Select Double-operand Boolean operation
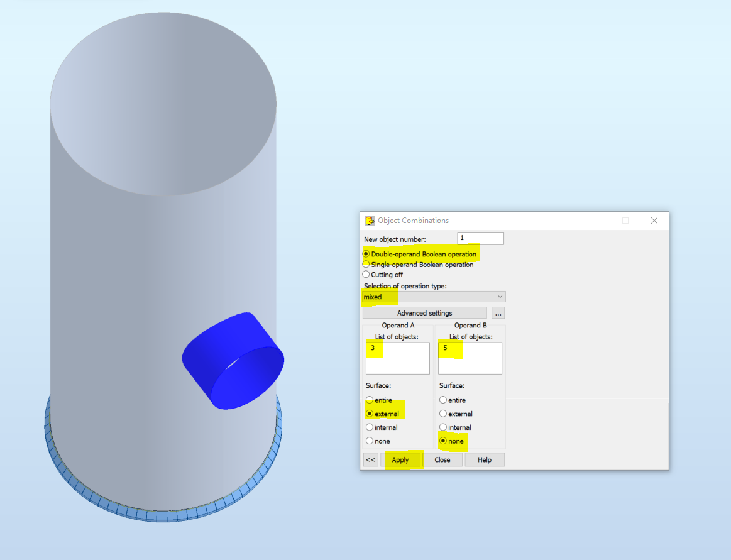This screenshot has width=731, height=560. [366, 253]
